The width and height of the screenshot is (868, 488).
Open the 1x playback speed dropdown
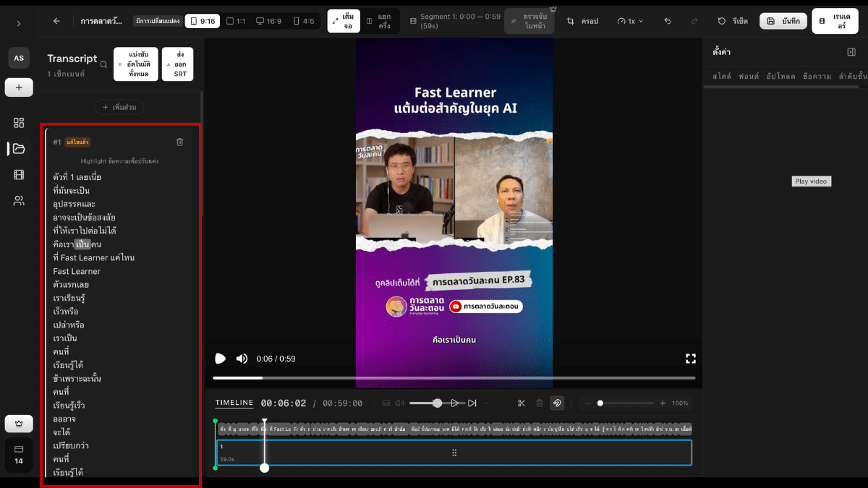(631, 22)
